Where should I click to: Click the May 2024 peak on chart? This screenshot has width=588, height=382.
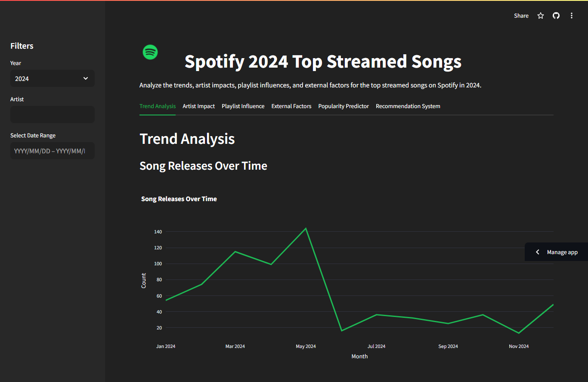[306, 228]
